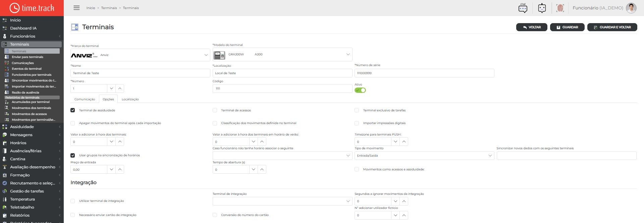The image size is (644, 223).
Task: Click the Recrutamento e seleção sidebar icon
Action: (5, 183)
